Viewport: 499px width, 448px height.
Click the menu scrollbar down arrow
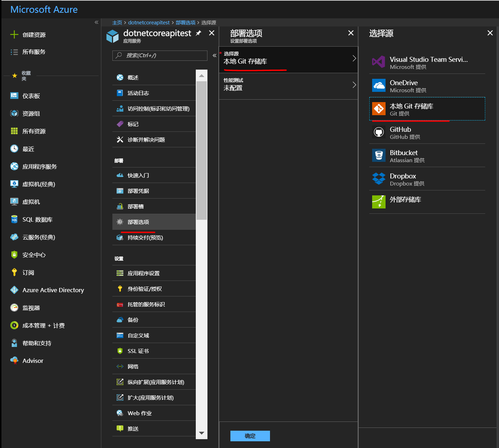pyautogui.click(x=201, y=433)
